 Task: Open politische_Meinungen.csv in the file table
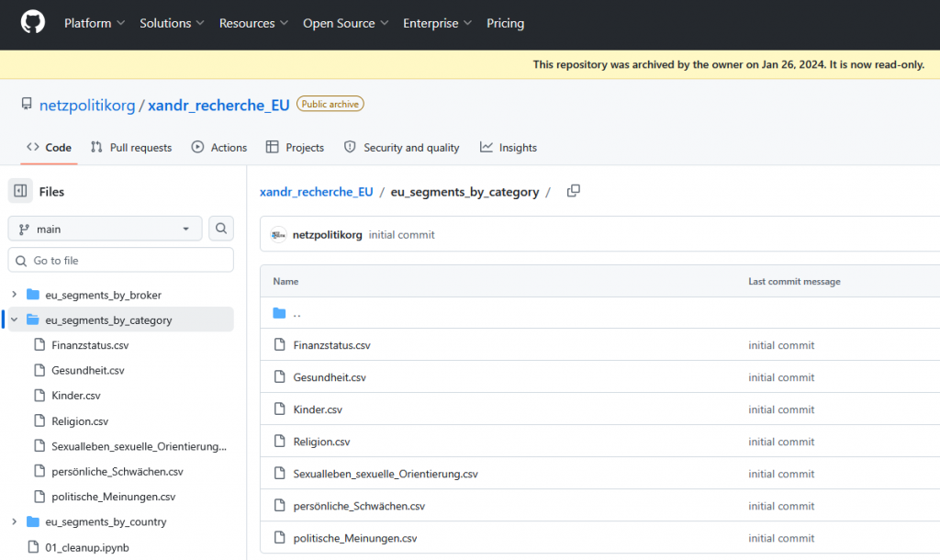(355, 538)
